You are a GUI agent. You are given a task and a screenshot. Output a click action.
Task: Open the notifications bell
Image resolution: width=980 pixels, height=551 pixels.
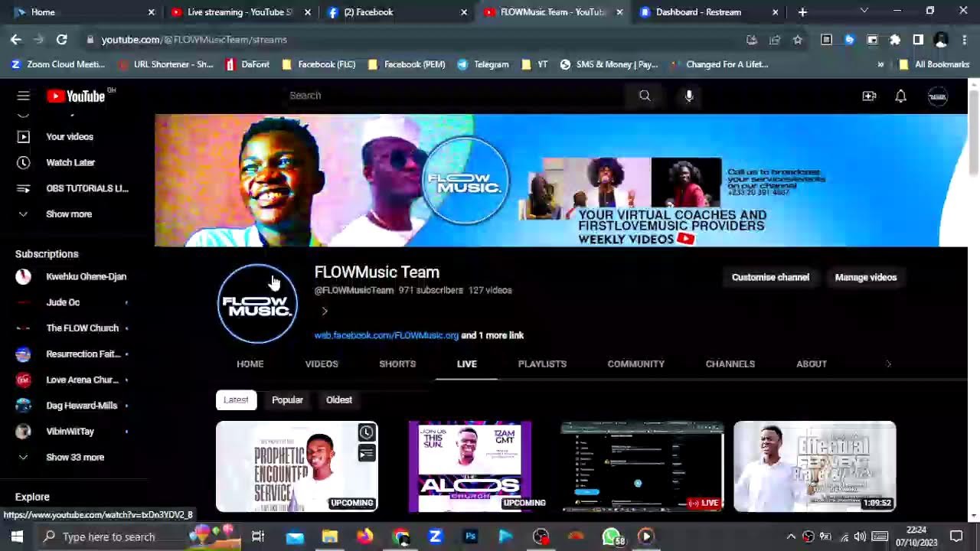click(900, 96)
